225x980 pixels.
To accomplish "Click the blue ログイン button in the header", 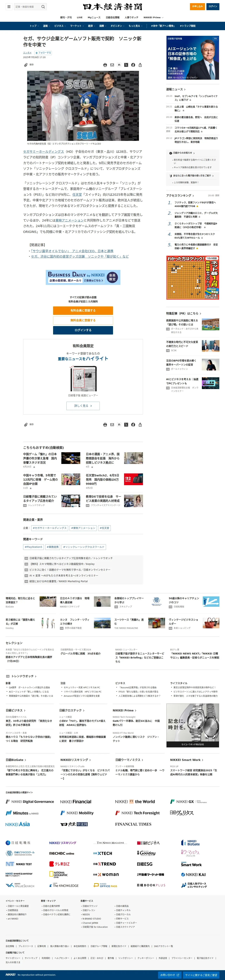I will point(213,6).
